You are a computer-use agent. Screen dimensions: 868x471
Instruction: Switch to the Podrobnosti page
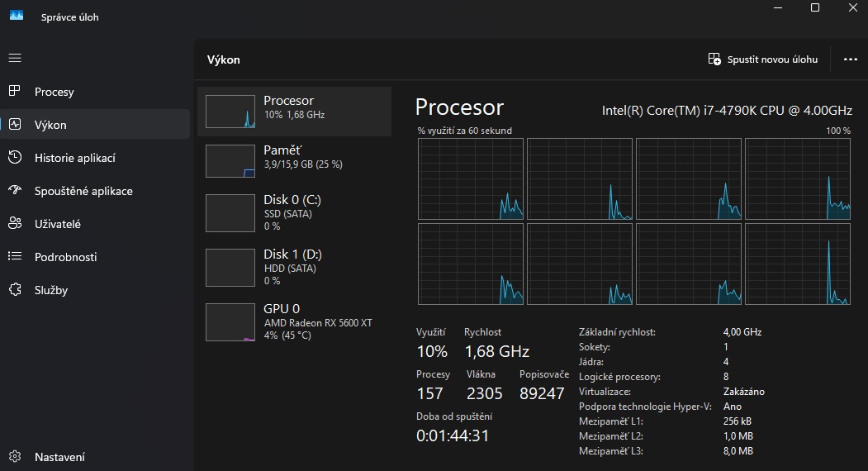(x=65, y=257)
